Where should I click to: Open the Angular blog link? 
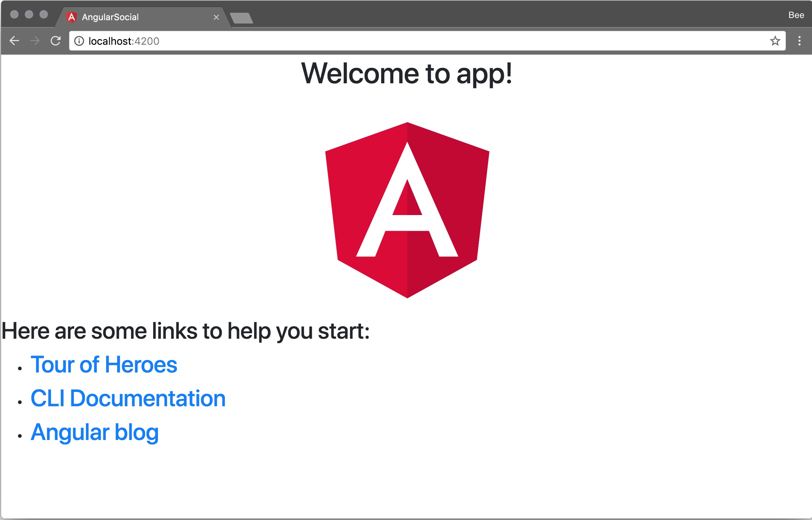[x=95, y=433]
